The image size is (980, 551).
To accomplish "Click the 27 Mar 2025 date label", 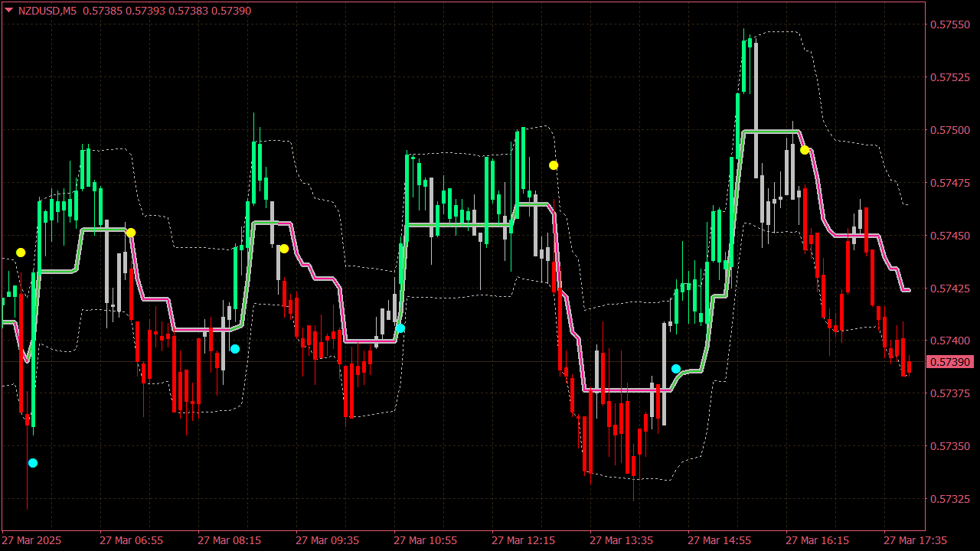I will (x=32, y=540).
